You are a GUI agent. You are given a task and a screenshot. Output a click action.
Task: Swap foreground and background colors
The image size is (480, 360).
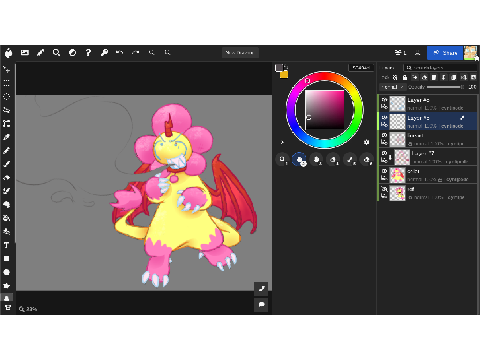286,66
